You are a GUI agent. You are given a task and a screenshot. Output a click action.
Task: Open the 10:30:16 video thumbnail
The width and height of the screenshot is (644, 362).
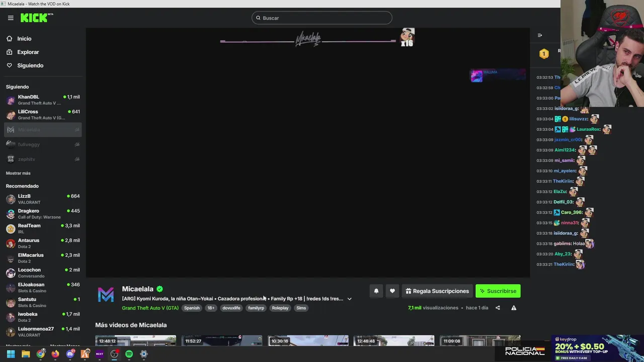(308, 340)
